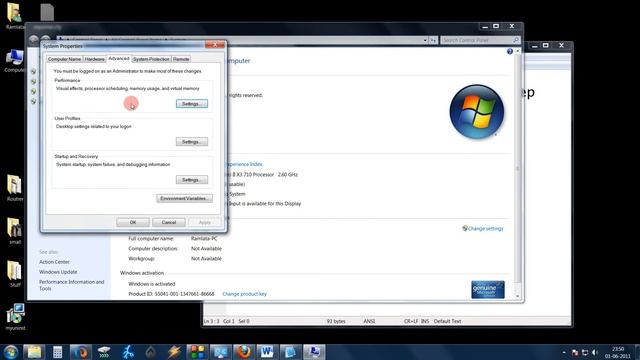Image resolution: width=640 pixels, height=360 pixels.
Task: Click 'Default Text' in the editor status bar
Action: pos(447,321)
